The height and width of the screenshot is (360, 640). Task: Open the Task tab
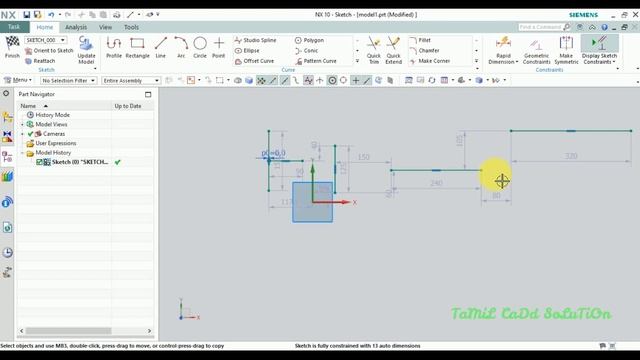(14, 27)
